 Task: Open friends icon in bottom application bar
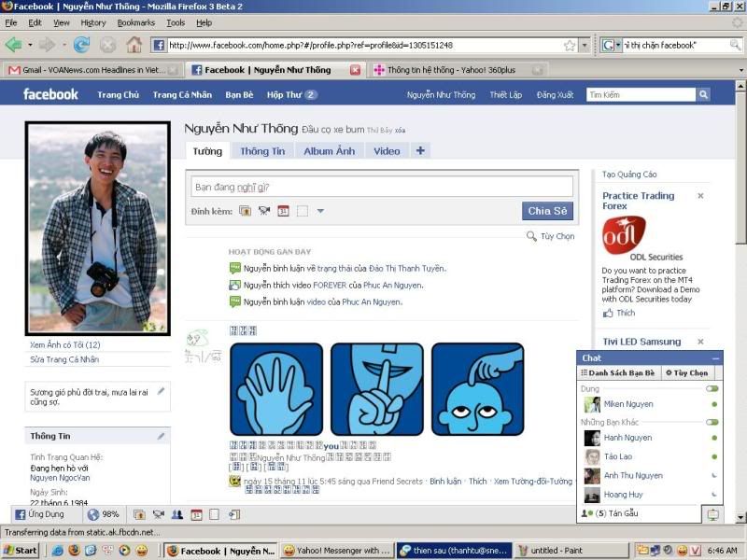(x=177, y=514)
